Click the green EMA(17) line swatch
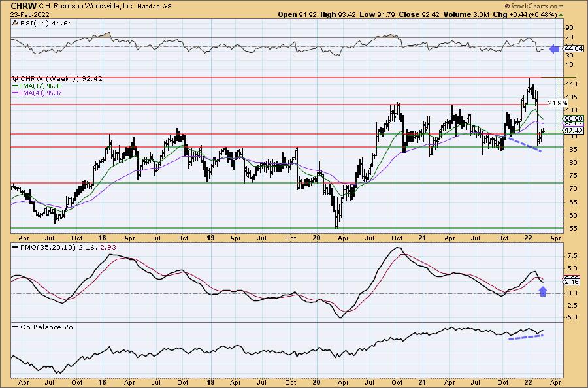This screenshot has width=588, height=388. tap(16, 86)
